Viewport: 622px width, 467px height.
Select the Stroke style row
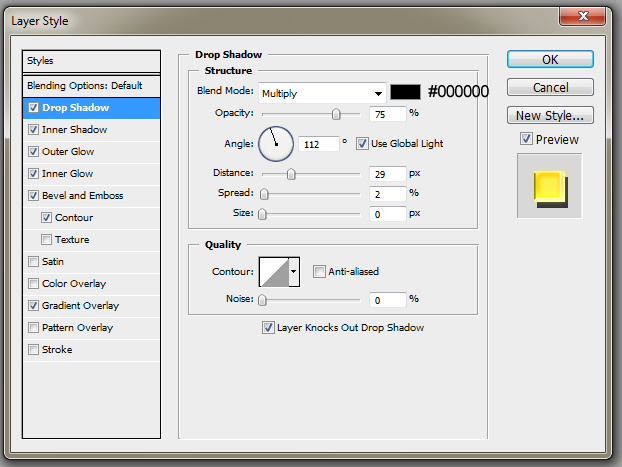pyautogui.click(x=92, y=350)
